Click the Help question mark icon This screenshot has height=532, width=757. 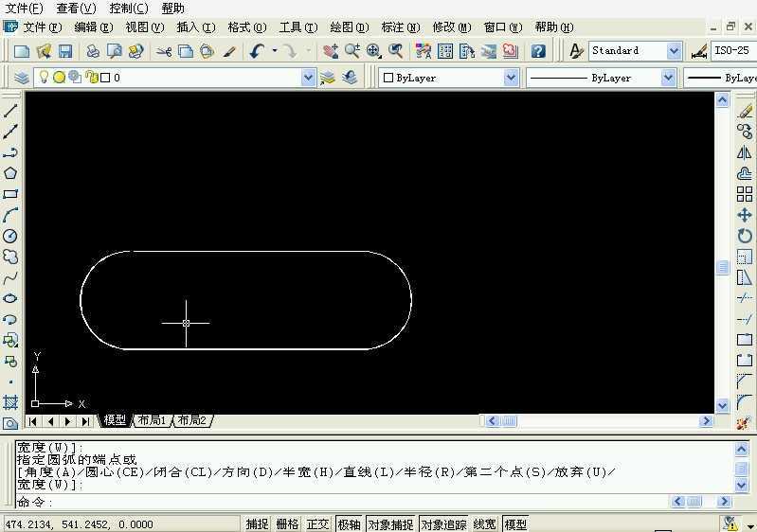[x=538, y=51]
